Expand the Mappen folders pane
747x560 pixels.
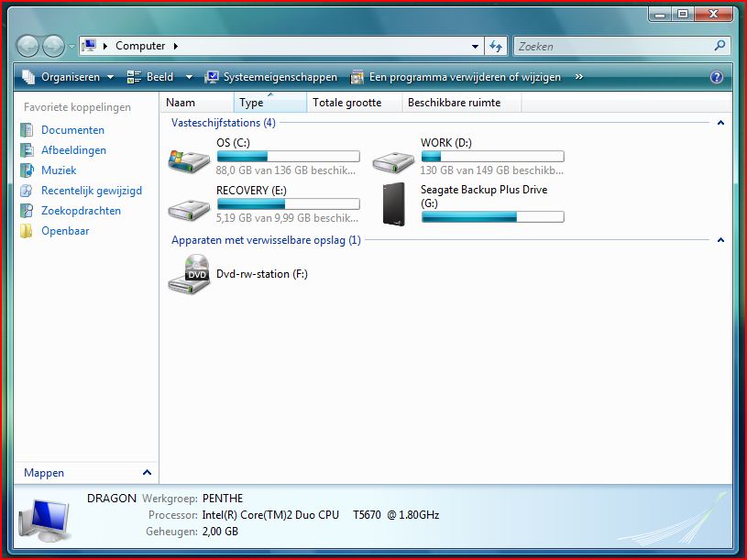click(147, 472)
